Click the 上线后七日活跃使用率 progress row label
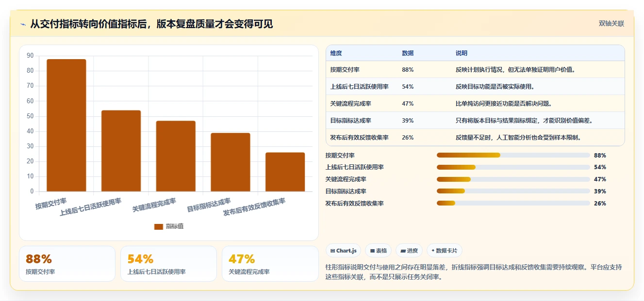 354,167
